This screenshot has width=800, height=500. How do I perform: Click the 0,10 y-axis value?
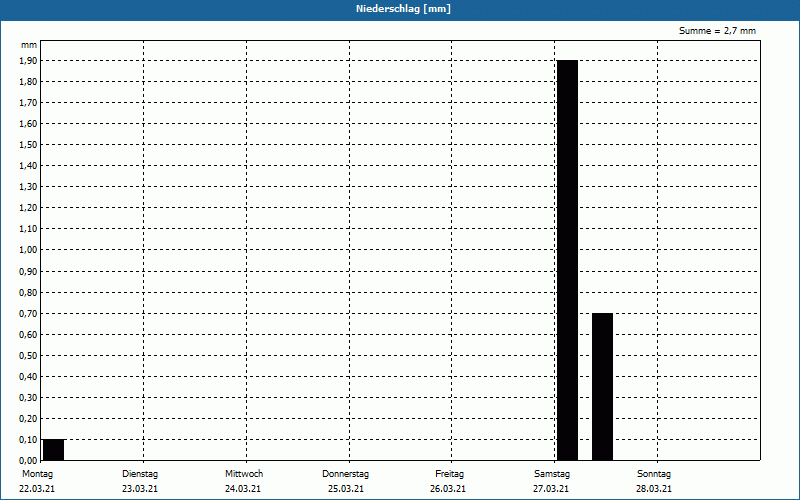coord(28,440)
